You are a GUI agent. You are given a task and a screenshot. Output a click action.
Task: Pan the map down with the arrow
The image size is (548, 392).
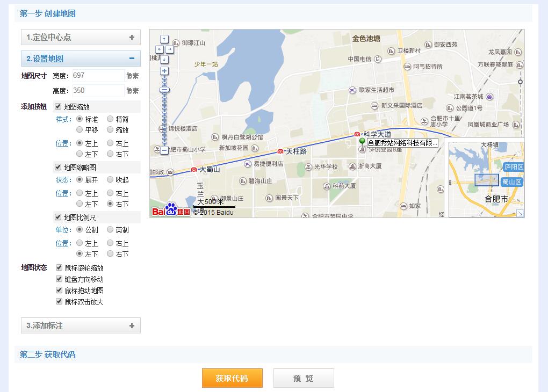click(164, 58)
